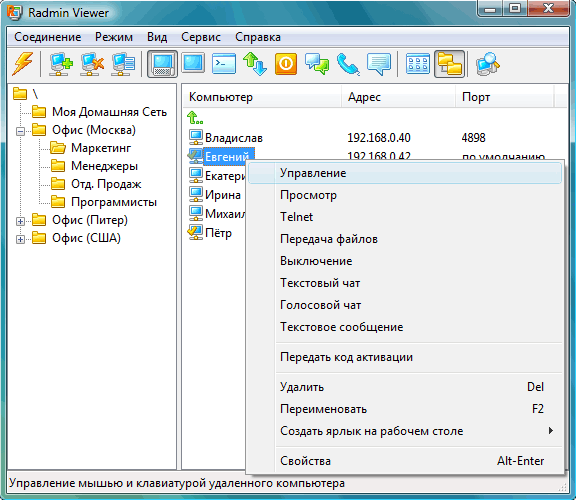Click the Text Chat speech bubbles icon
The height and width of the screenshot is (500, 576).
coord(317,64)
